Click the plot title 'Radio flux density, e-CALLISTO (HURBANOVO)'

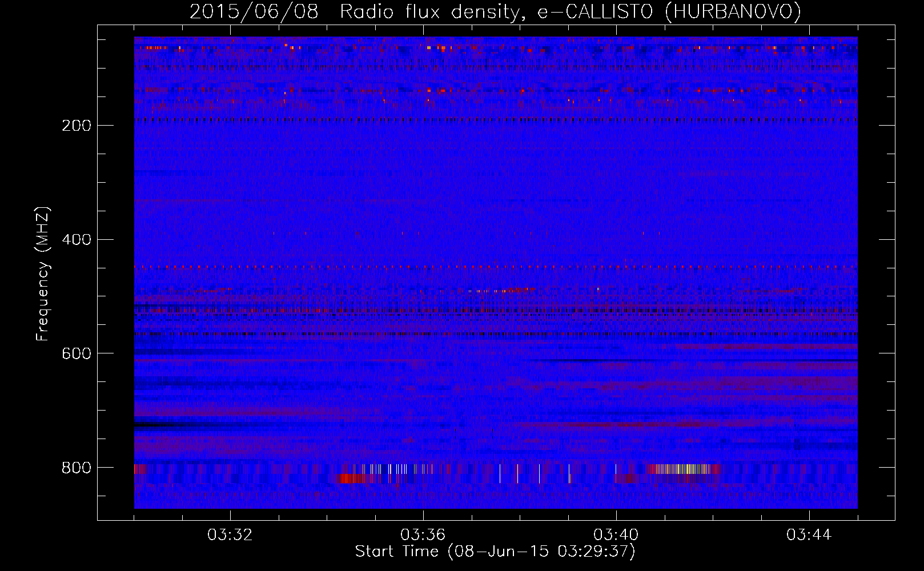(571, 12)
